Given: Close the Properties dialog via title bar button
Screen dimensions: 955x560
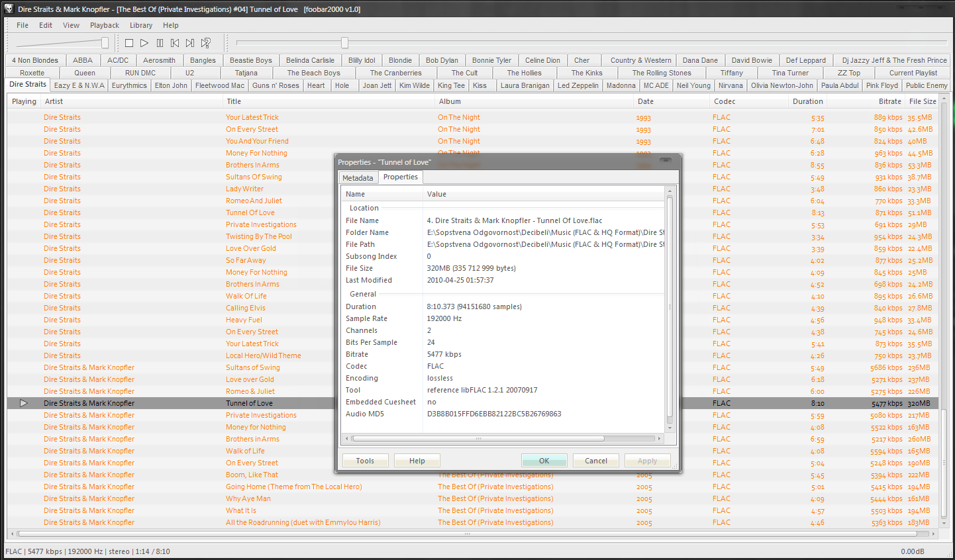Looking at the screenshot, I should (x=666, y=160).
